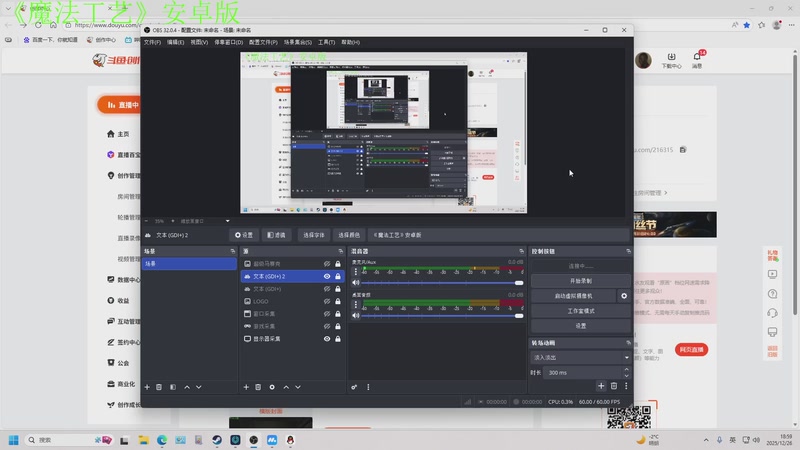Hide the 显示器采集 source
The height and width of the screenshot is (450, 800).
tap(327, 339)
